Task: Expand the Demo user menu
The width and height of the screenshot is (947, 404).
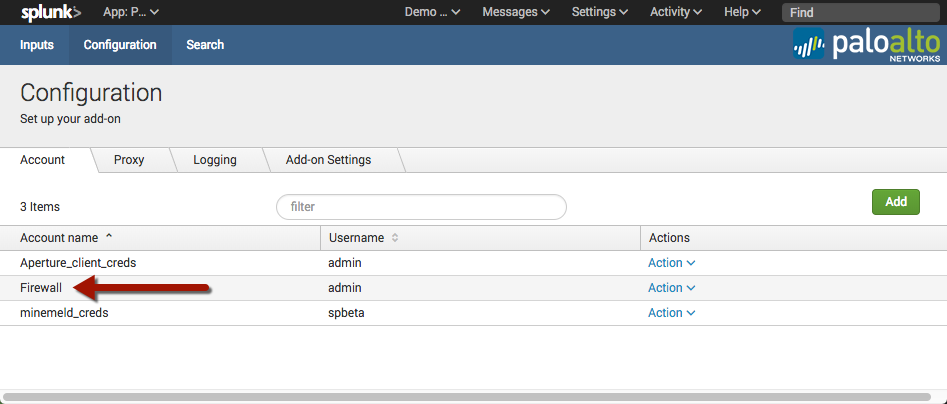Action: click(x=432, y=12)
